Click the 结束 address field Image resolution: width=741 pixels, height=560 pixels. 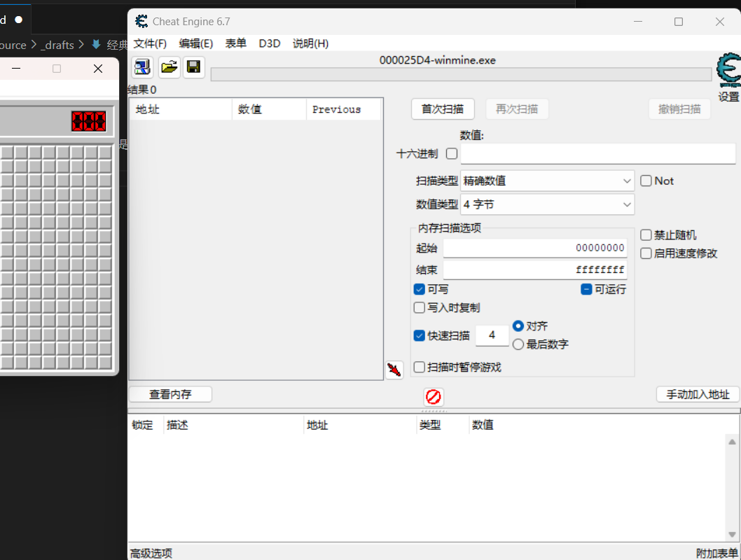click(535, 269)
